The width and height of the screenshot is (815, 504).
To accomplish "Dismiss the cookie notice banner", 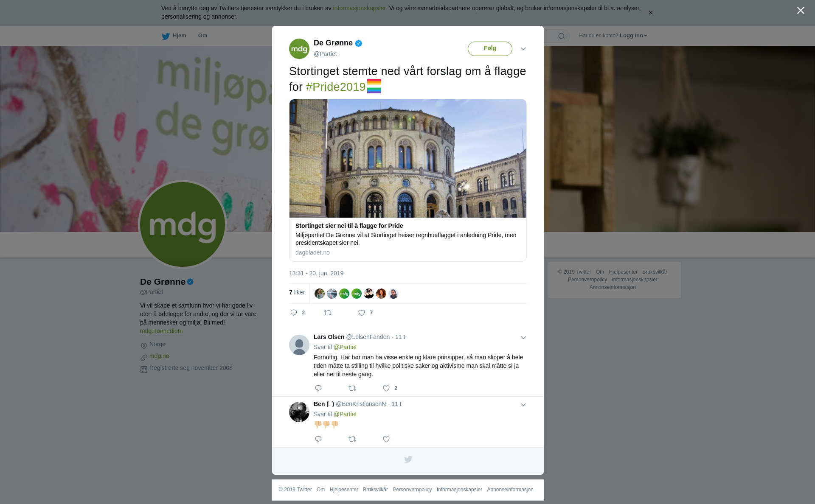I will pyautogui.click(x=650, y=13).
